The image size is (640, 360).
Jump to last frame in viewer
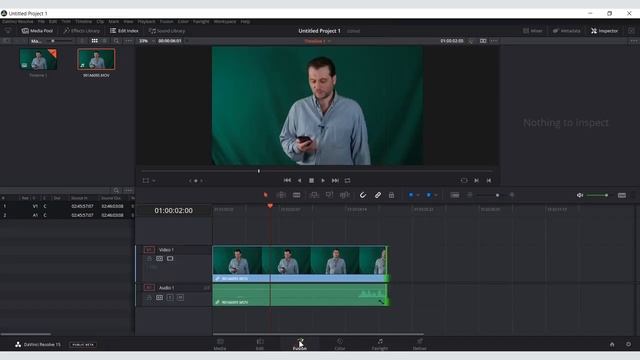[x=335, y=180]
